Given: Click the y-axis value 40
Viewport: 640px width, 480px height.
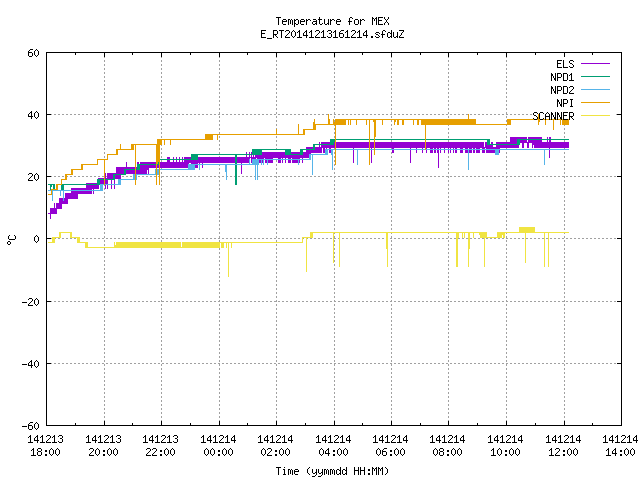Looking at the screenshot, I should pyautogui.click(x=33, y=115).
